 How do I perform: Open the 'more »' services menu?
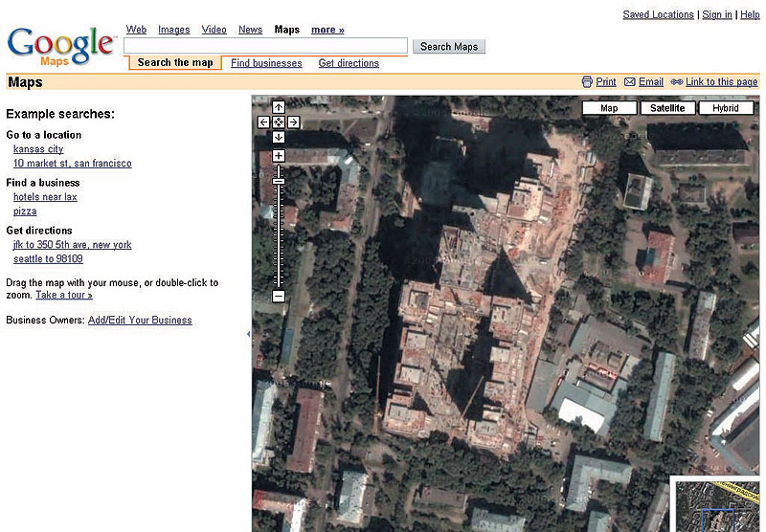coord(327,30)
